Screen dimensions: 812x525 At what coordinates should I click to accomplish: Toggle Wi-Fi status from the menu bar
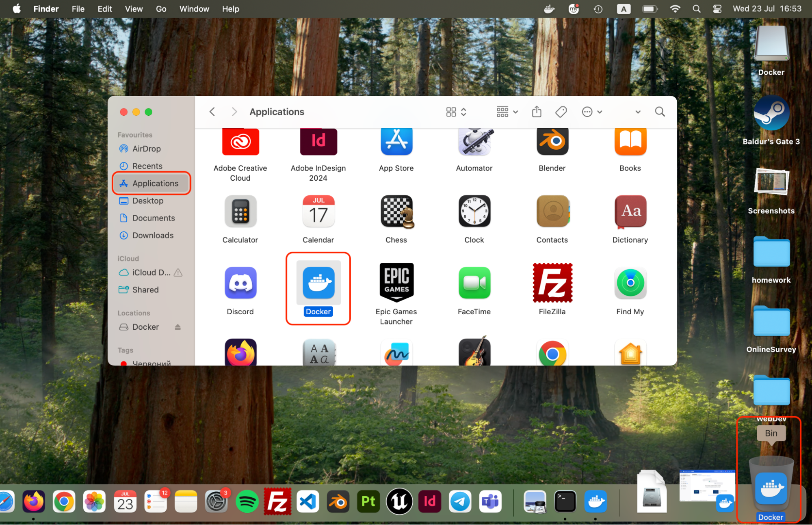tap(675, 9)
